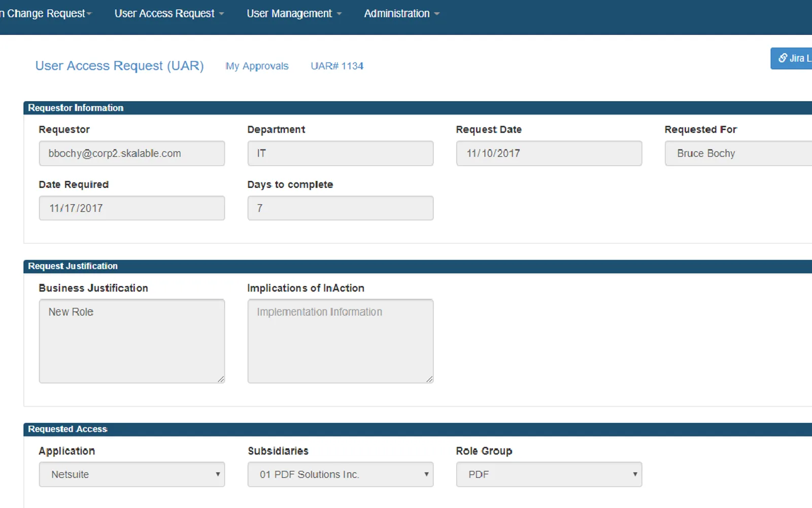Open the My Approvals link
Viewport: 812px width, 508px height.
(257, 66)
